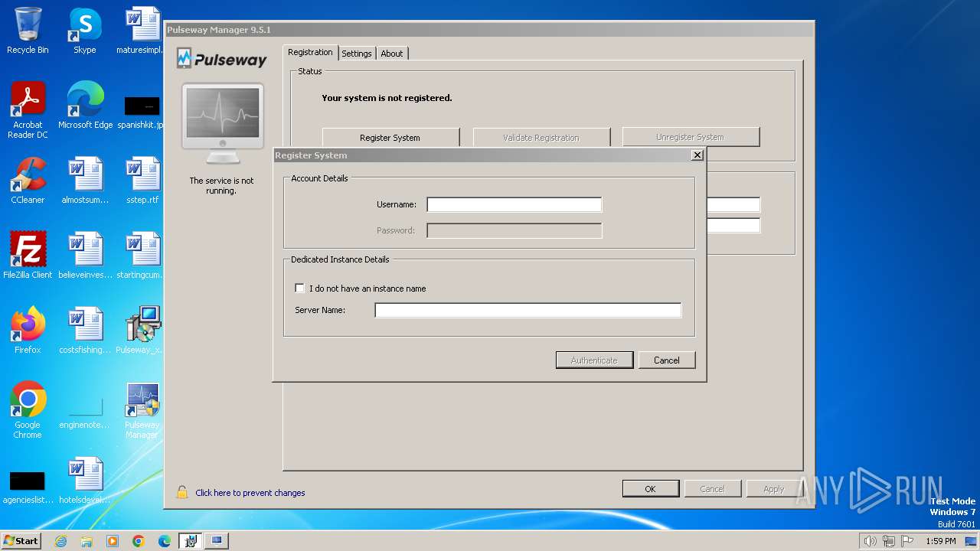980x551 pixels.
Task: Click the Show desktop taskbar button
Action: (x=972, y=541)
